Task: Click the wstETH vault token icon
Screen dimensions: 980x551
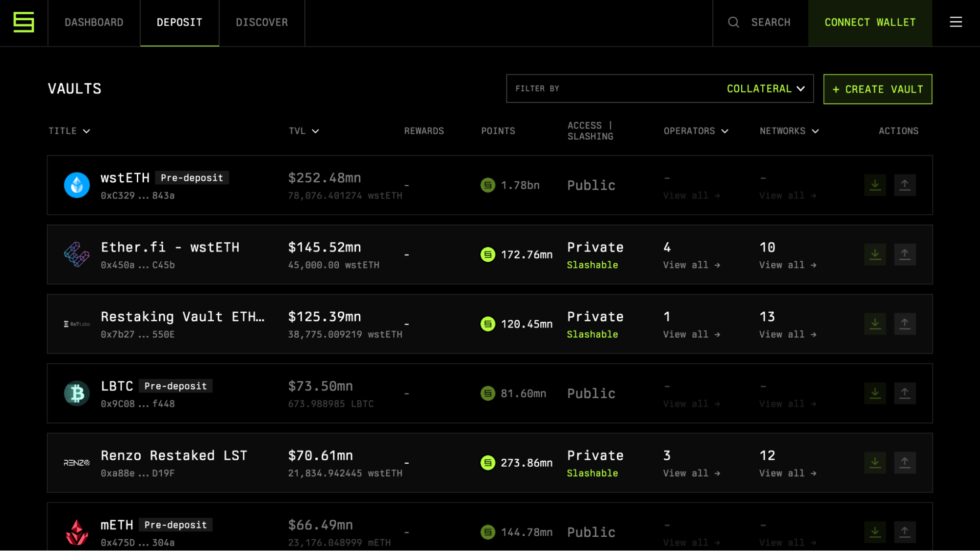Action: 77,185
